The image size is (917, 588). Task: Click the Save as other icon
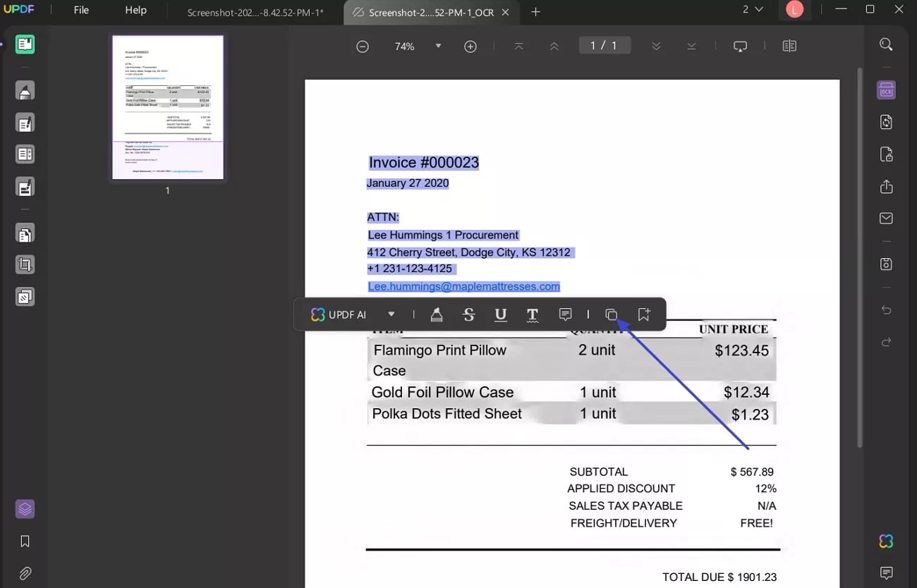pyautogui.click(x=886, y=264)
